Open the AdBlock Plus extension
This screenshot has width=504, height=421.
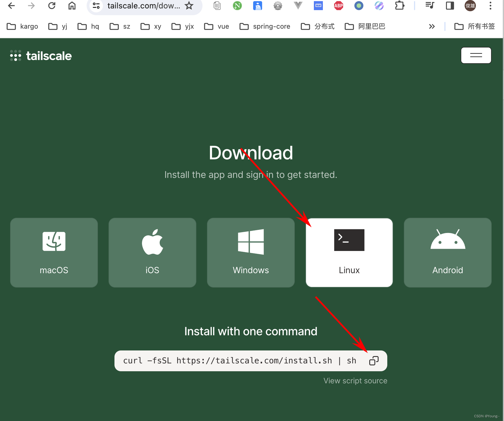(339, 6)
